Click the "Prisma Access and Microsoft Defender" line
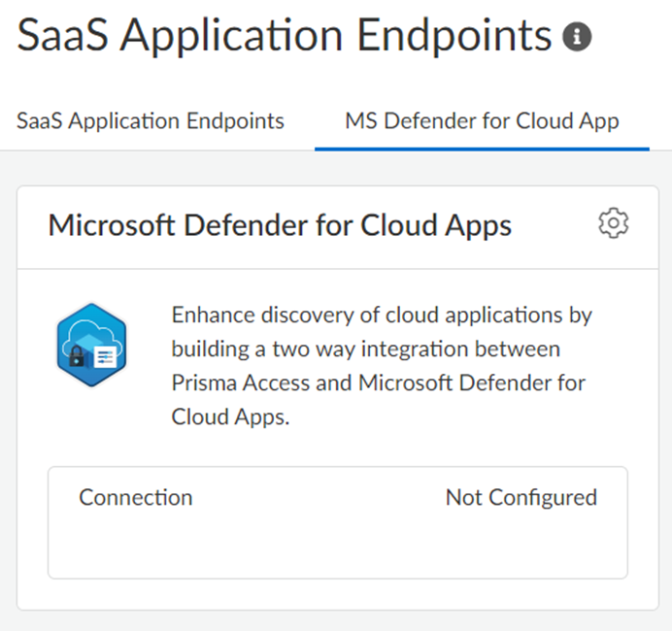Screen dimensions: 672x631 (x=378, y=382)
